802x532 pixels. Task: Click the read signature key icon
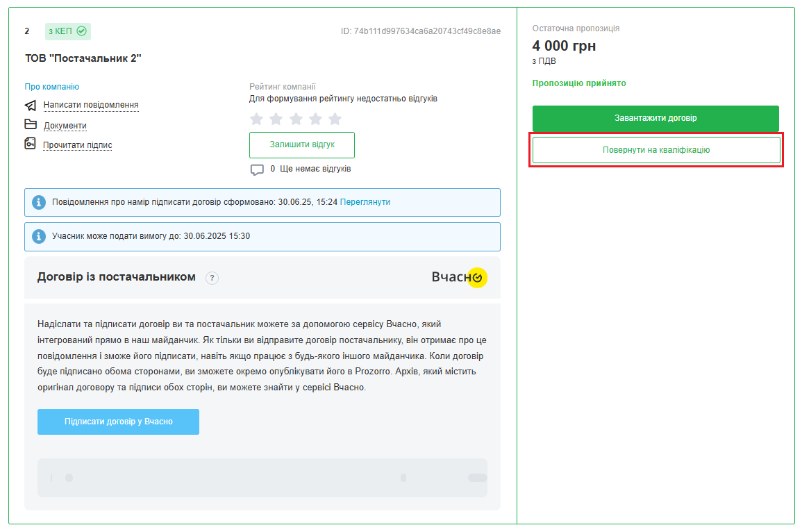[x=30, y=144]
